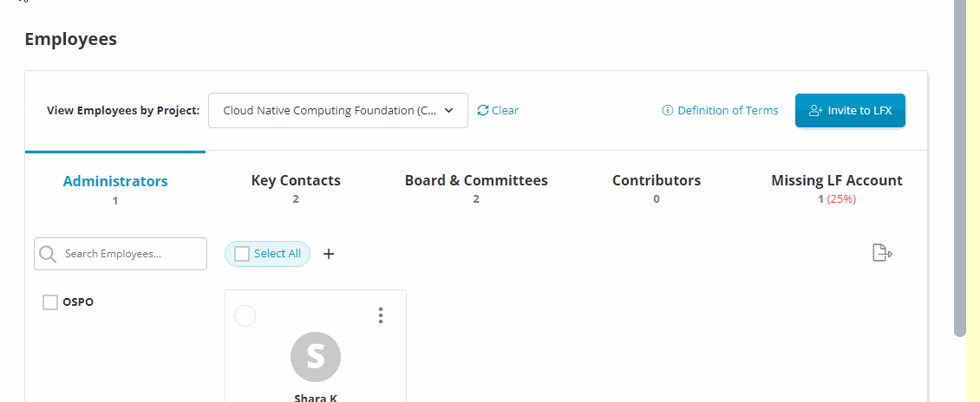Viewport: 980px width, 402px height.
Task: Click the Search Employees input field
Action: click(130, 254)
